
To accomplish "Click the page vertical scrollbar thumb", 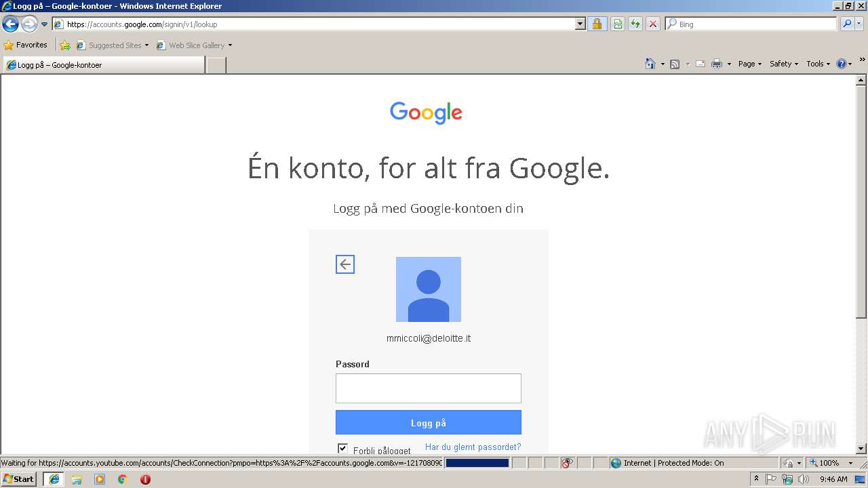I will click(861, 202).
